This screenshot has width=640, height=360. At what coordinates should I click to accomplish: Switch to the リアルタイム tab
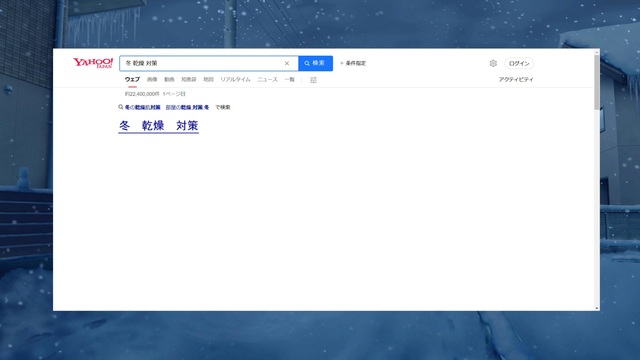[x=235, y=80]
